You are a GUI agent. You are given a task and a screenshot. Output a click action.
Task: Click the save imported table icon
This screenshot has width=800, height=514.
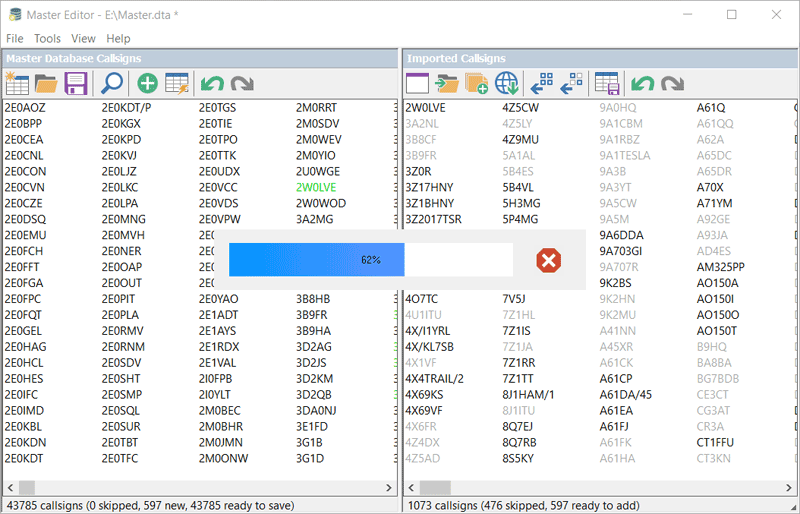607,84
